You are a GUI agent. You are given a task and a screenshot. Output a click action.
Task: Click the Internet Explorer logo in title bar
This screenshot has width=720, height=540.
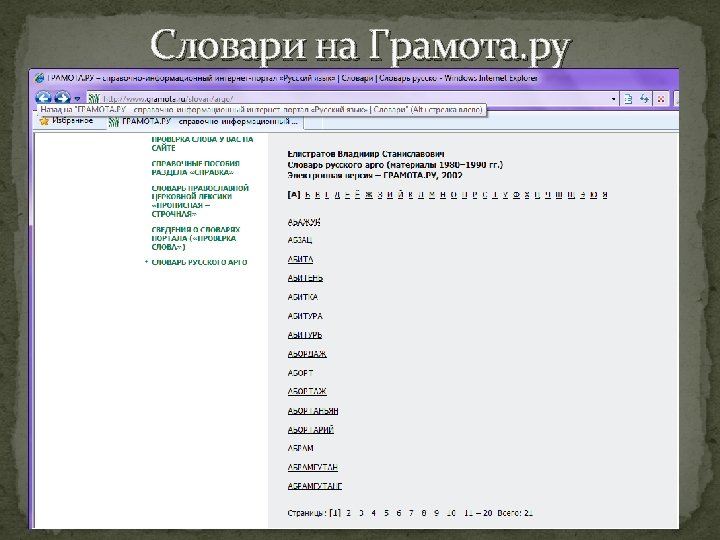coord(39,78)
